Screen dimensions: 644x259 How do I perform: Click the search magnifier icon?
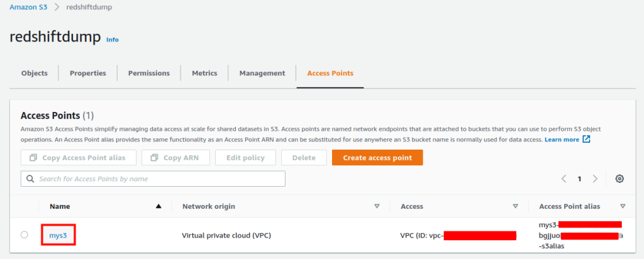click(x=30, y=179)
